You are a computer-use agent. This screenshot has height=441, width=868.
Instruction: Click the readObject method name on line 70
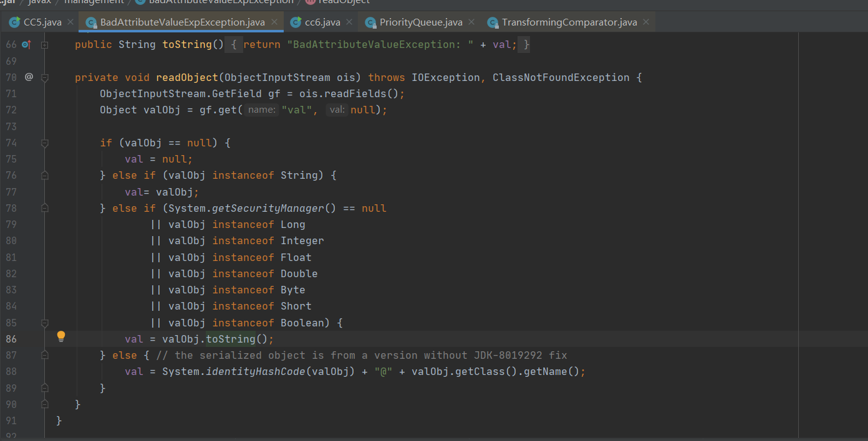point(187,77)
